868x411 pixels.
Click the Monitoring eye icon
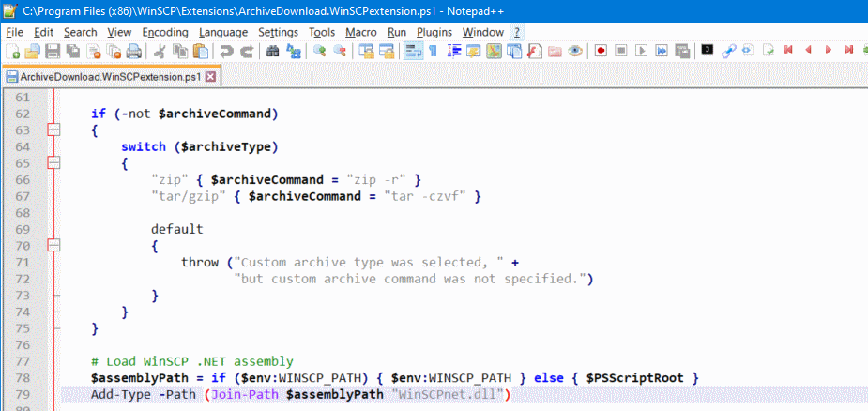coord(572,51)
